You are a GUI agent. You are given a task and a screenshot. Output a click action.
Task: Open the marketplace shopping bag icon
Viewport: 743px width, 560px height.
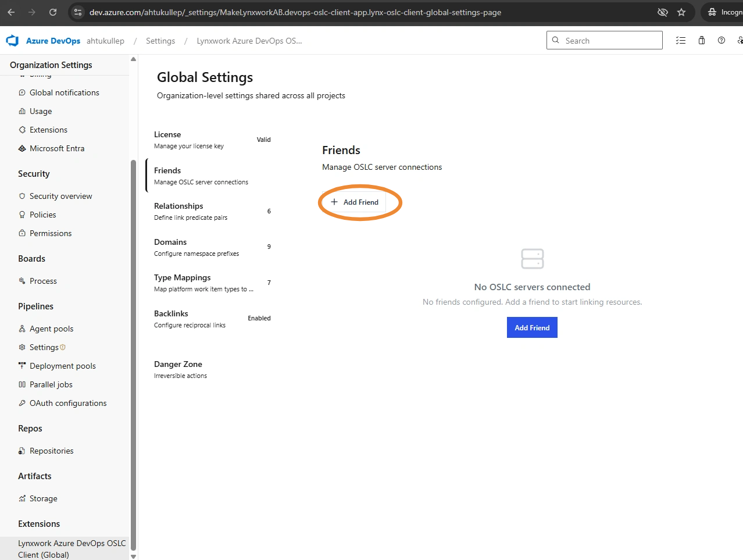click(702, 41)
